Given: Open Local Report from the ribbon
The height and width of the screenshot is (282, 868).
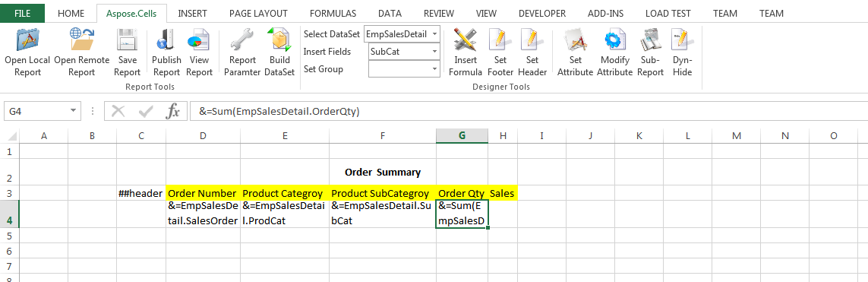Looking at the screenshot, I should 27,52.
